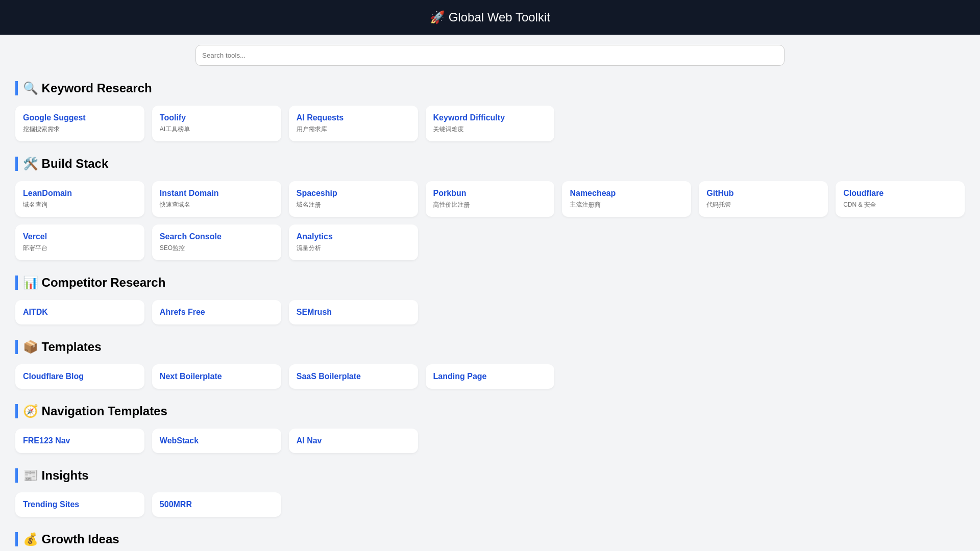Click the Insights heading text
Image resolution: width=980 pixels, height=551 pixels.
65,475
